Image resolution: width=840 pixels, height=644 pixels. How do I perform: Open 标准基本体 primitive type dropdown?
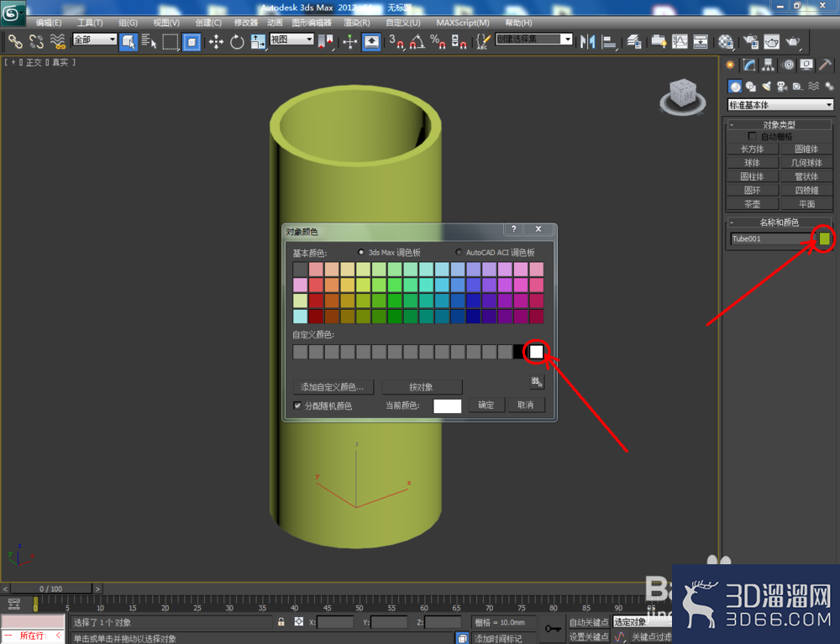[x=780, y=105]
